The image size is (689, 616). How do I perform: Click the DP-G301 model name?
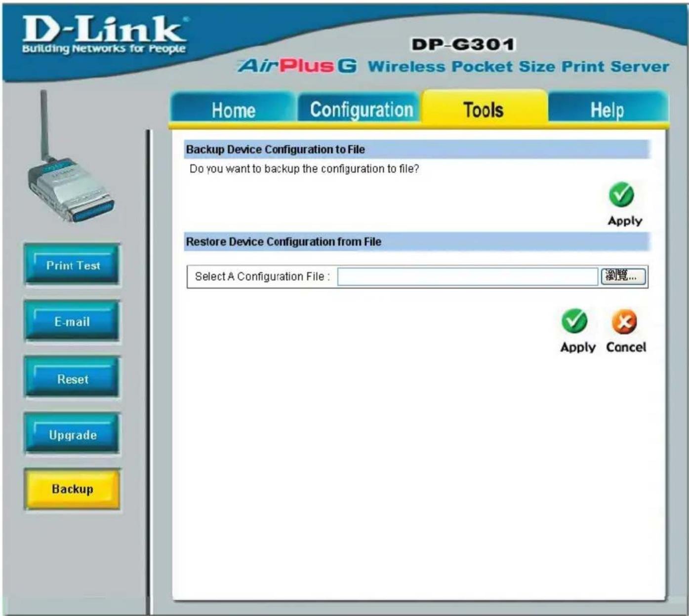(x=463, y=44)
